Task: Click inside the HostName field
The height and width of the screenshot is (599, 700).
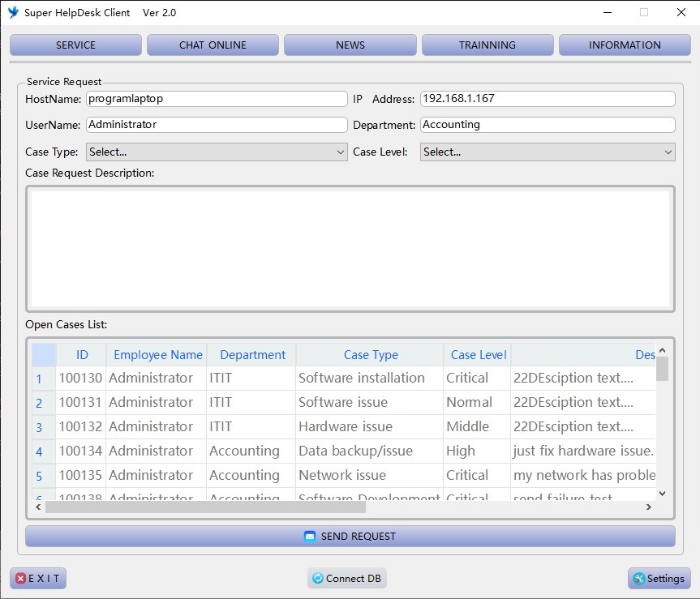Action: pos(217,98)
